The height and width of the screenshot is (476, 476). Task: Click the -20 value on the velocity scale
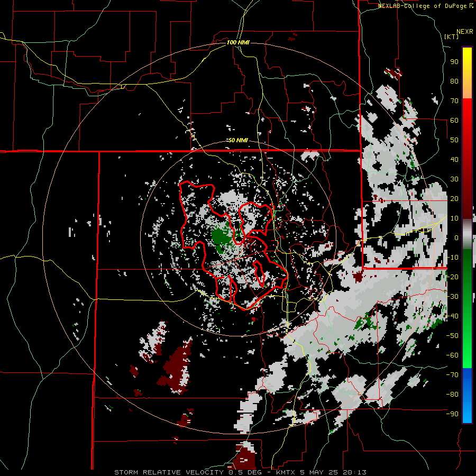452,277
